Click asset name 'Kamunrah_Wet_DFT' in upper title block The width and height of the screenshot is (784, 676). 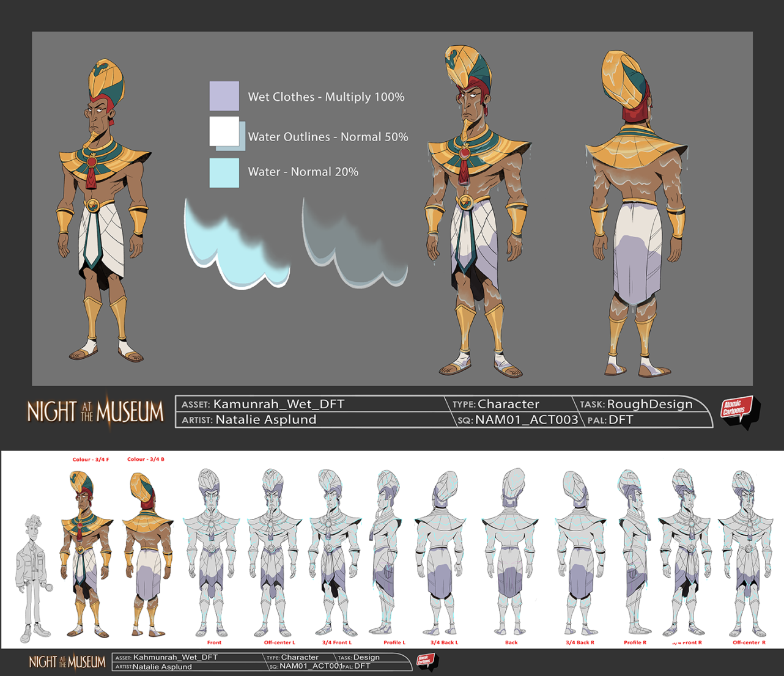[x=278, y=404]
